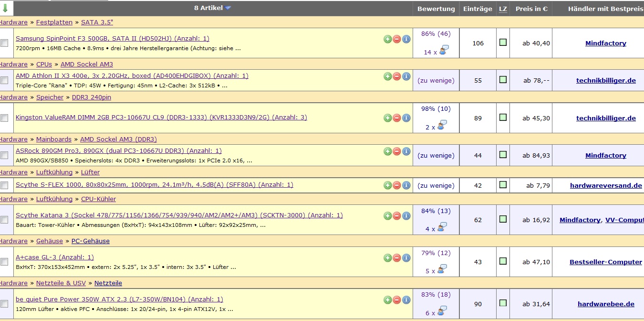Open hardwareversand.de dealer link
The image size is (644, 321).
[606, 186]
